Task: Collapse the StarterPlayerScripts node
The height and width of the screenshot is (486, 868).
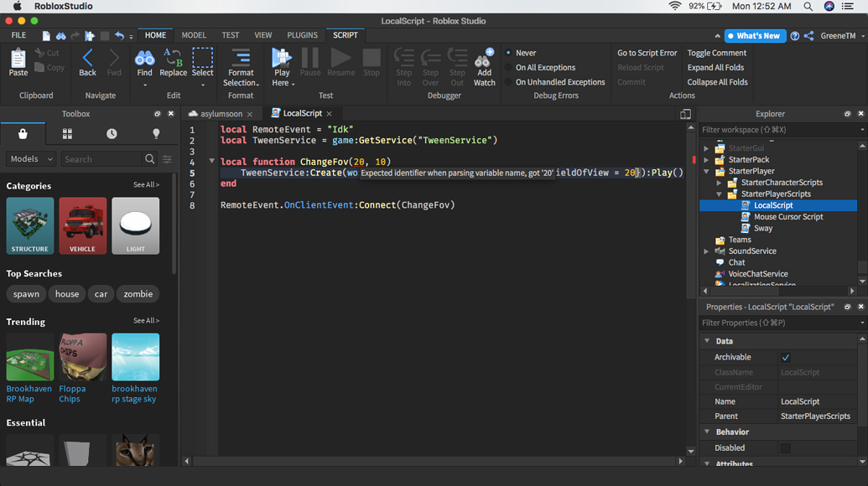Action: click(x=719, y=194)
